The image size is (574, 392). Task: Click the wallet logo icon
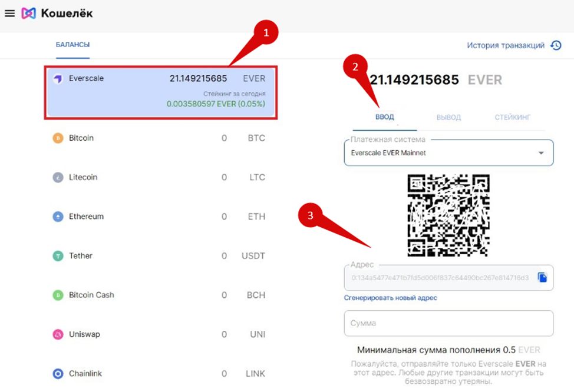(x=28, y=14)
